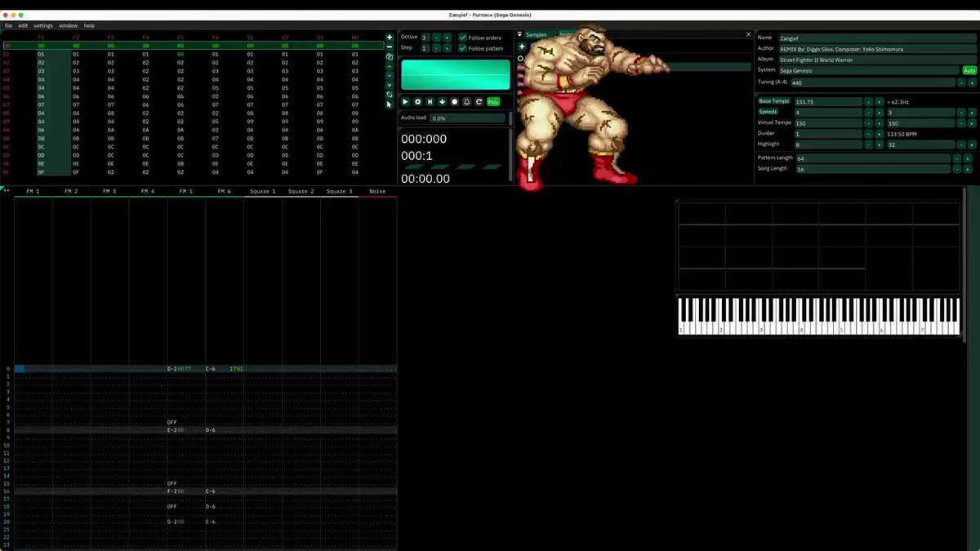The width and height of the screenshot is (980, 551).
Task: Mute the FM 5 channel header
Action: pos(186,191)
